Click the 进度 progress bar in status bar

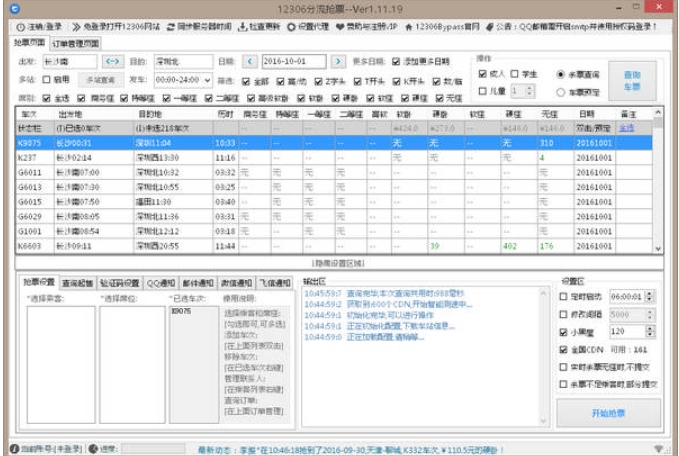153,449
